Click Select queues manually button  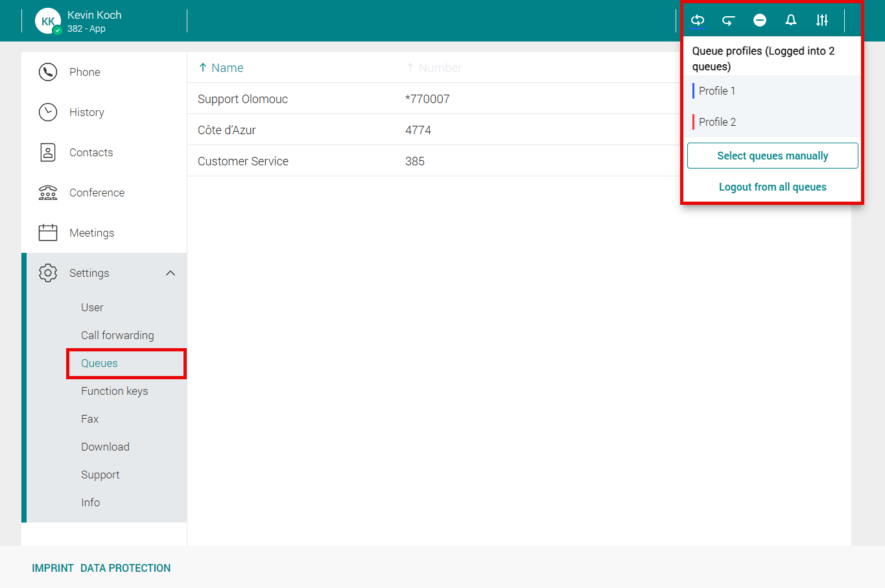click(772, 156)
